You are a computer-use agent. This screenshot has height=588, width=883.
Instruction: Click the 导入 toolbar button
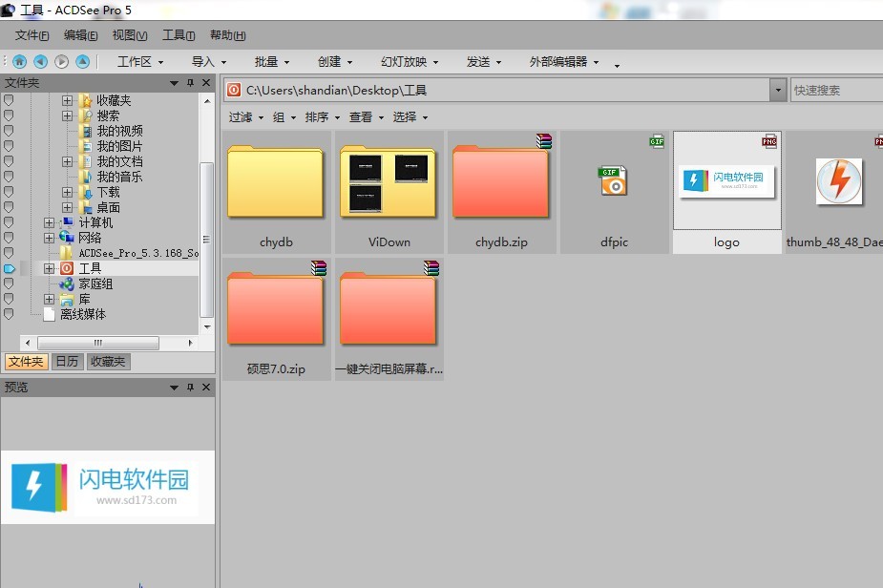209,62
